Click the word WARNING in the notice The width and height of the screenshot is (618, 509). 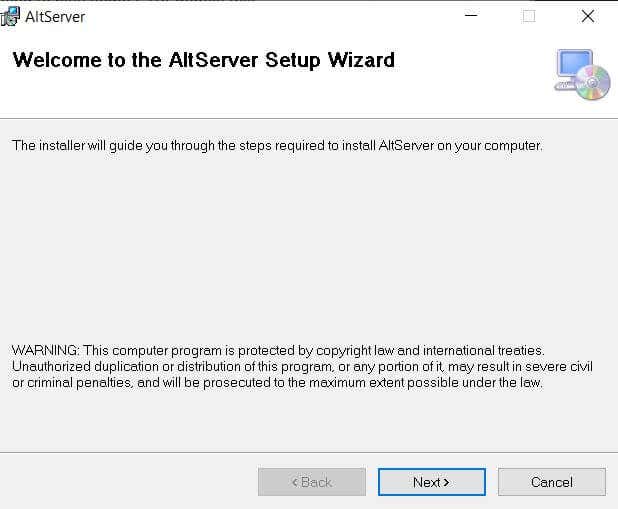pos(45,350)
